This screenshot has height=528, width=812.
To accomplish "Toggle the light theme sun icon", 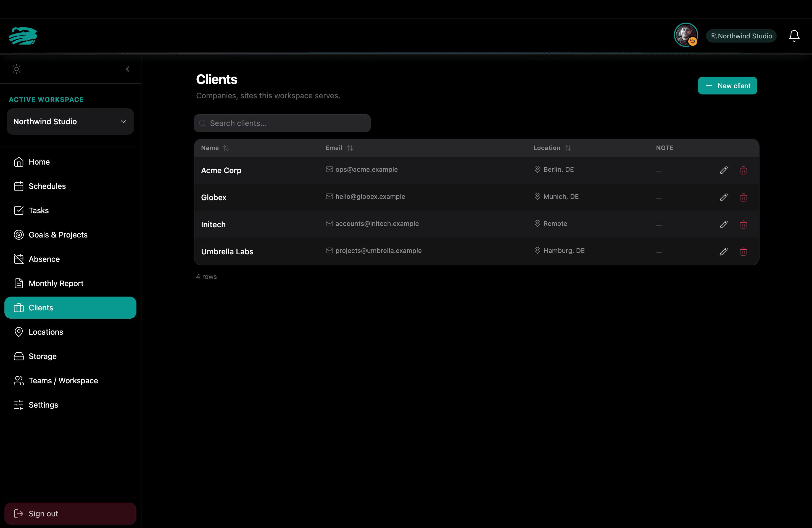I will pos(16,69).
